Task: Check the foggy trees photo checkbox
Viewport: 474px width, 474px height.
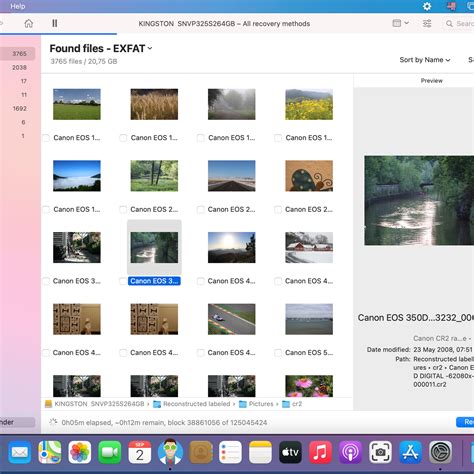Action: click(x=201, y=138)
